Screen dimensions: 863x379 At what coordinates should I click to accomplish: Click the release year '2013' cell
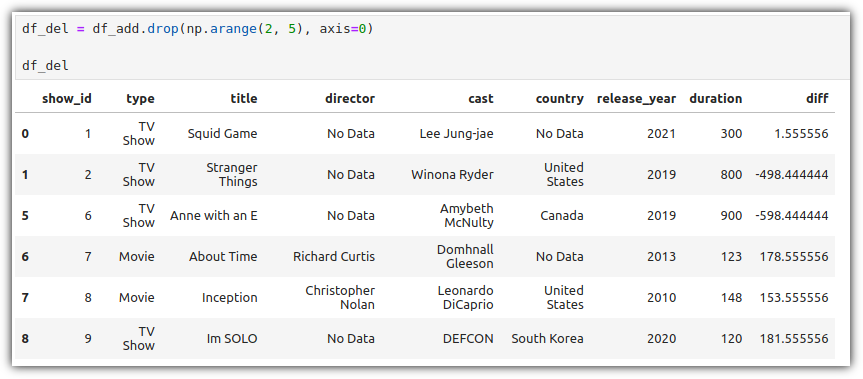click(x=662, y=257)
